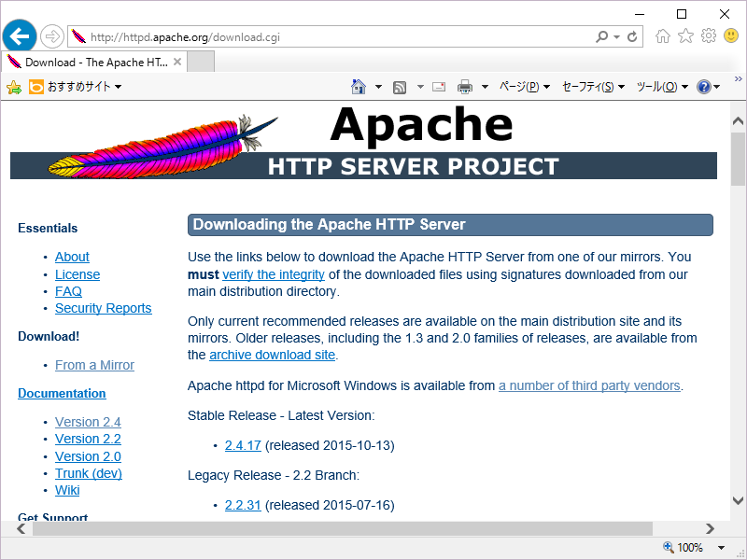The height and width of the screenshot is (560, 747).
Task: Click the command bar Home icon
Action: coord(359,87)
